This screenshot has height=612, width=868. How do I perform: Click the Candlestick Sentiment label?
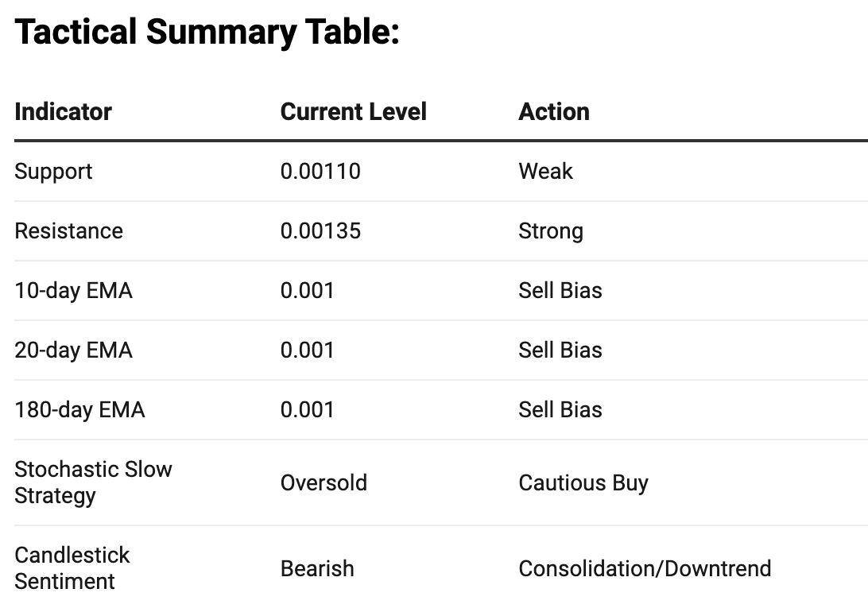tap(72, 568)
